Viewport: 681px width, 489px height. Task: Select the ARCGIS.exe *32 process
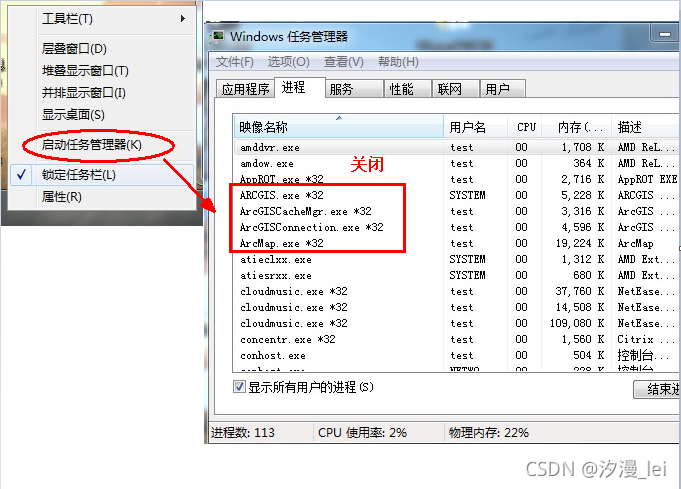click(x=456, y=195)
